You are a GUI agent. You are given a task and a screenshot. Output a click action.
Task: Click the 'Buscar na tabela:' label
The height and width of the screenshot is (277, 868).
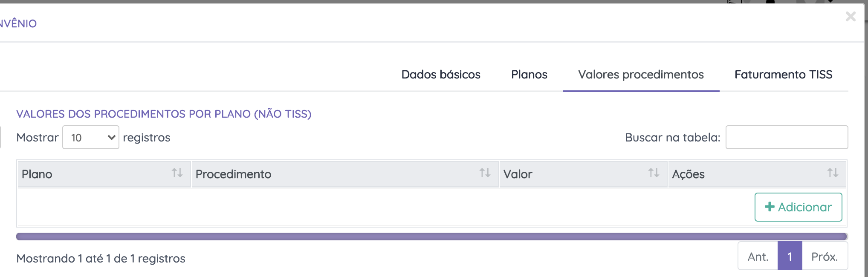[672, 137]
